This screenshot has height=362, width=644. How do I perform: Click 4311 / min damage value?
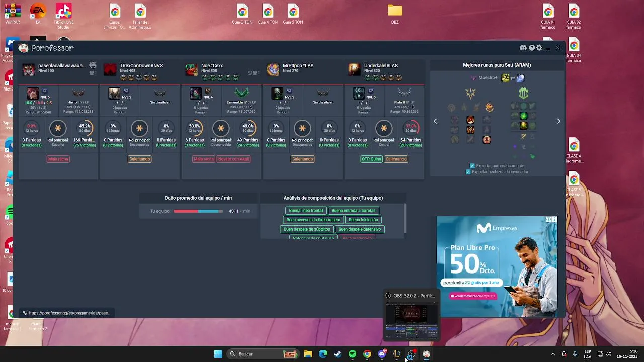click(239, 211)
